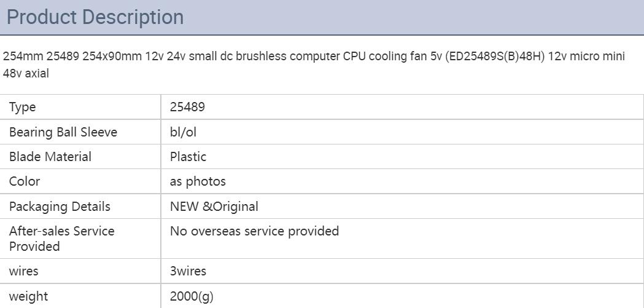Select the weight label cell

click(x=80, y=296)
